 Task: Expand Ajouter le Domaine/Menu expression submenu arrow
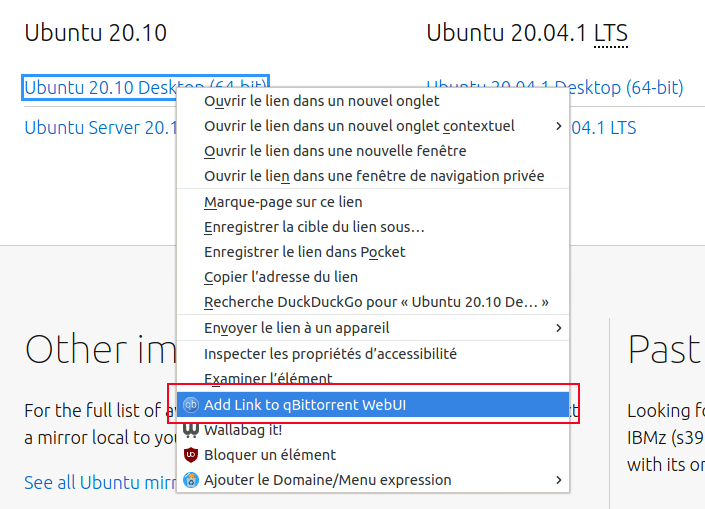pos(558,480)
